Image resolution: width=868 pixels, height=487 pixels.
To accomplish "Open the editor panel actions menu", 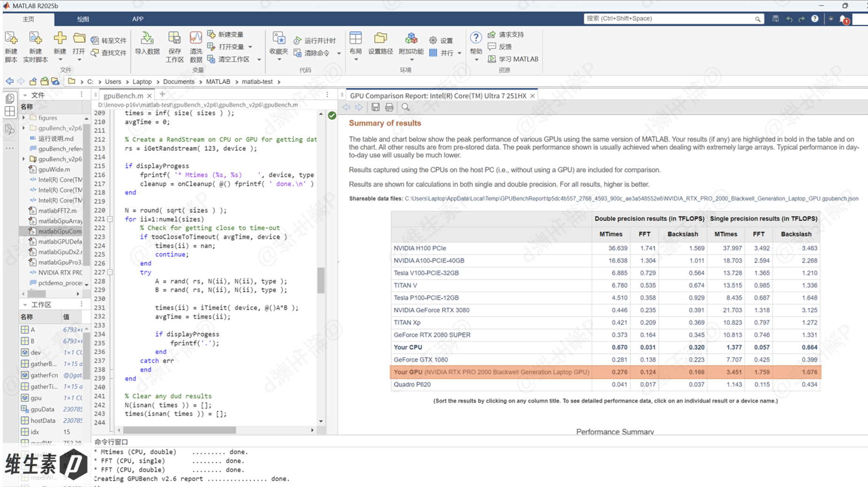I will click(x=327, y=95).
